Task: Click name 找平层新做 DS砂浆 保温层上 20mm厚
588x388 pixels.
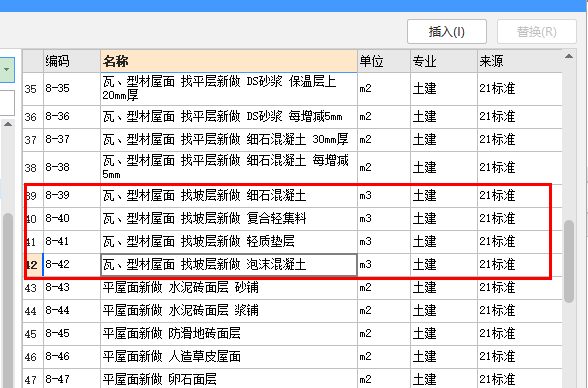Action: click(x=229, y=89)
